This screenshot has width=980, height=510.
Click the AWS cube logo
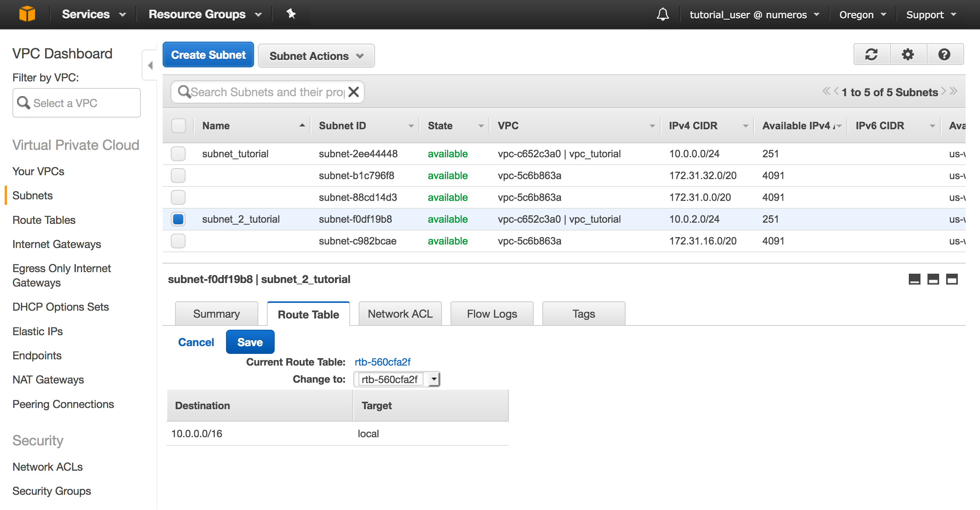[x=27, y=14]
